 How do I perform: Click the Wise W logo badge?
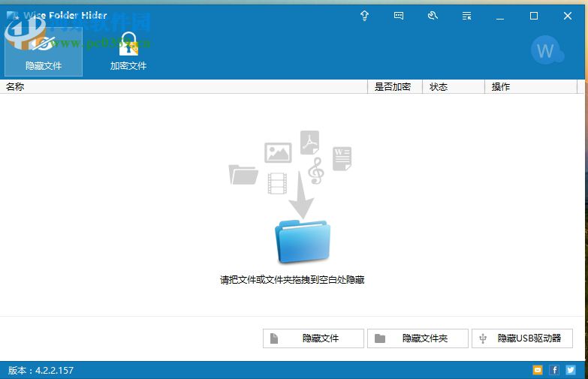[547, 50]
